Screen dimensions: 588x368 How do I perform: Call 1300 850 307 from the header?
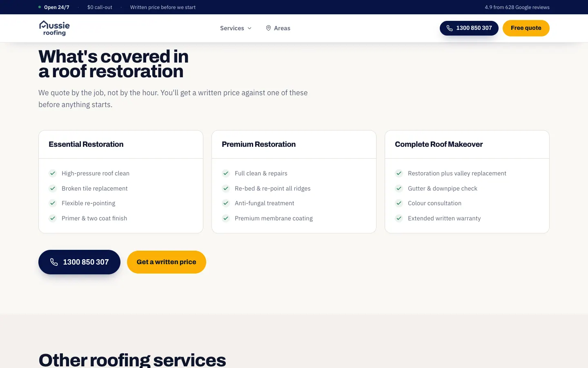(x=469, y=28)
